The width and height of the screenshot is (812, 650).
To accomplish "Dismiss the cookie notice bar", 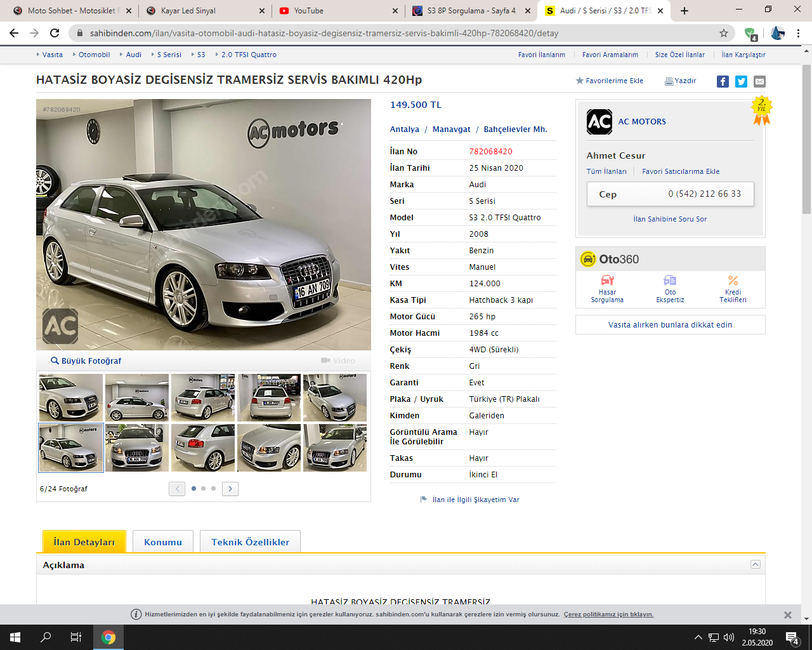I will point(787,614).
